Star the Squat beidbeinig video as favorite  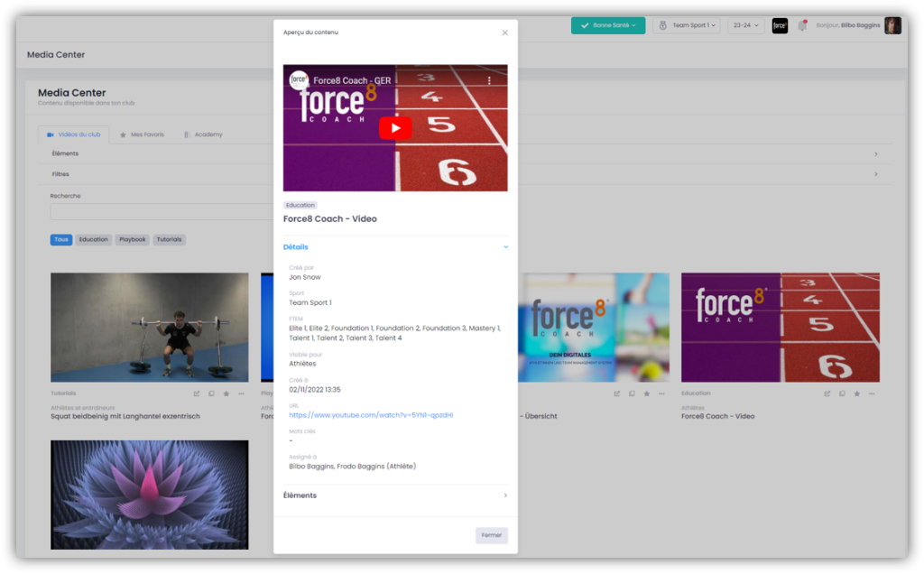[226, 393]
